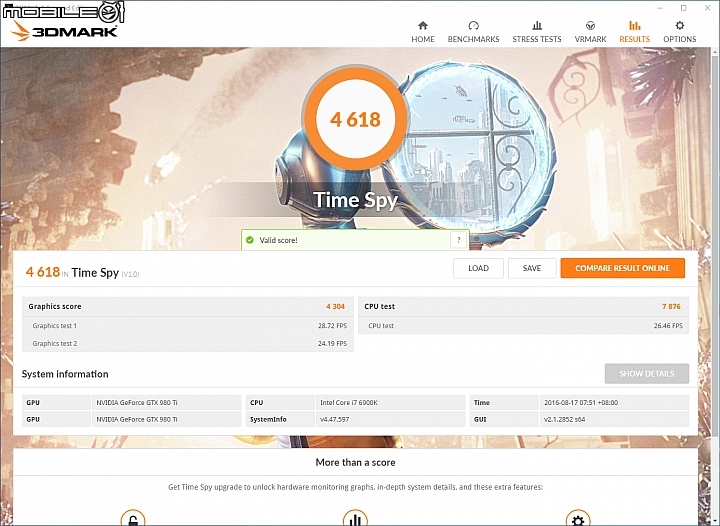Go to the HOME tab

click(x=422, y=32)
